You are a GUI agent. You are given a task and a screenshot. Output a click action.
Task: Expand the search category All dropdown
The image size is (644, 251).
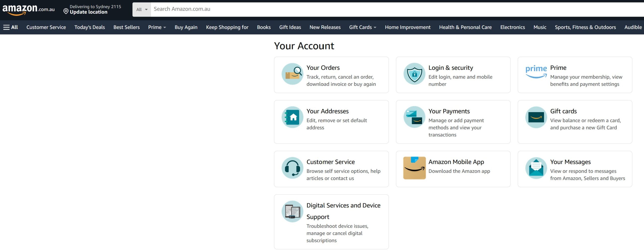point(142,10)
